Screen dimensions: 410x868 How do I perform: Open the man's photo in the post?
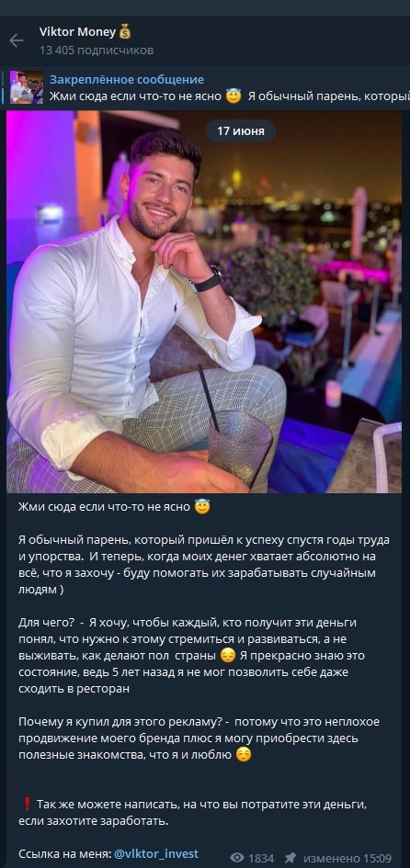204,301
